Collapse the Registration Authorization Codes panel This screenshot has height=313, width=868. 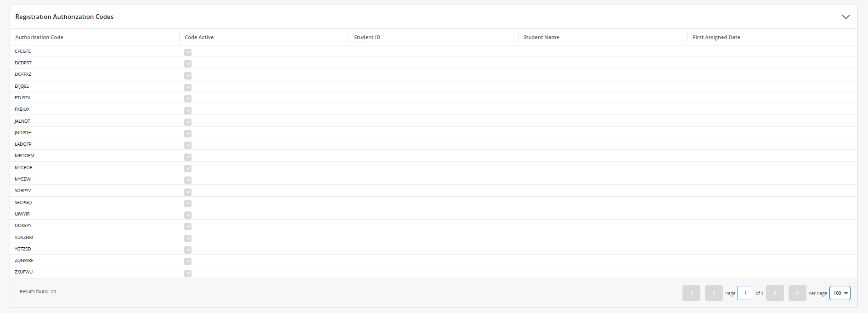click(x=845, y=17)
